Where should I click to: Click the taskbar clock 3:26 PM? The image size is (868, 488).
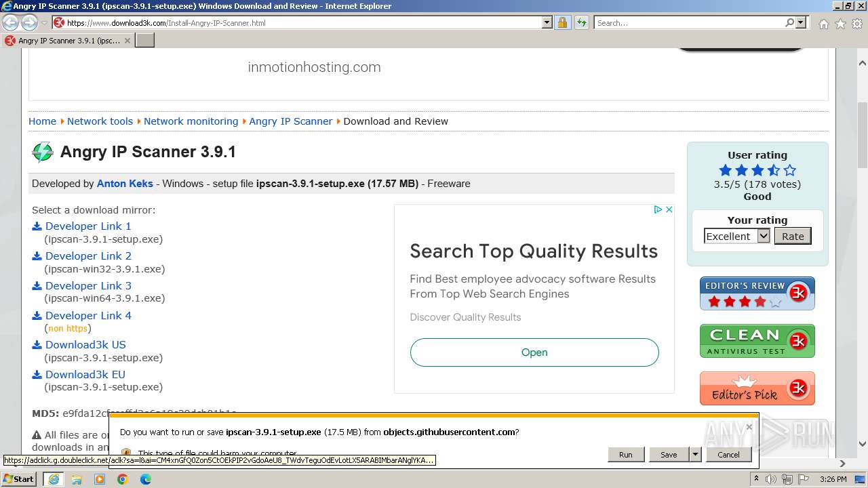(833, 479)
